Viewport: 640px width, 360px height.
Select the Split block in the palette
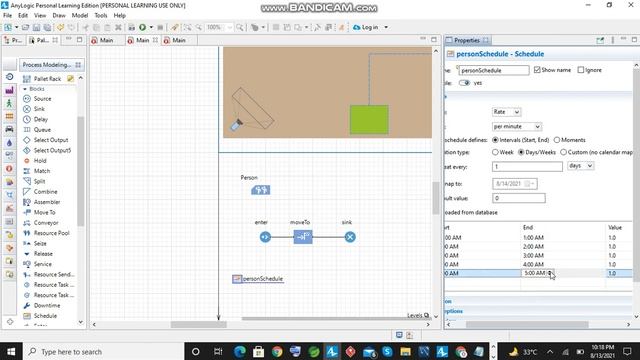(x=34, y=181)
